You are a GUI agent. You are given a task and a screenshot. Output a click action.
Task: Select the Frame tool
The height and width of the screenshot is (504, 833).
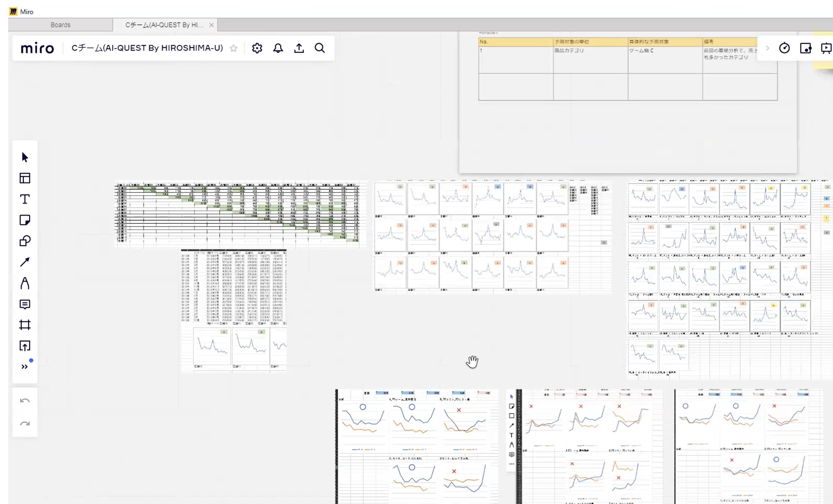click(x=25, y=325)
